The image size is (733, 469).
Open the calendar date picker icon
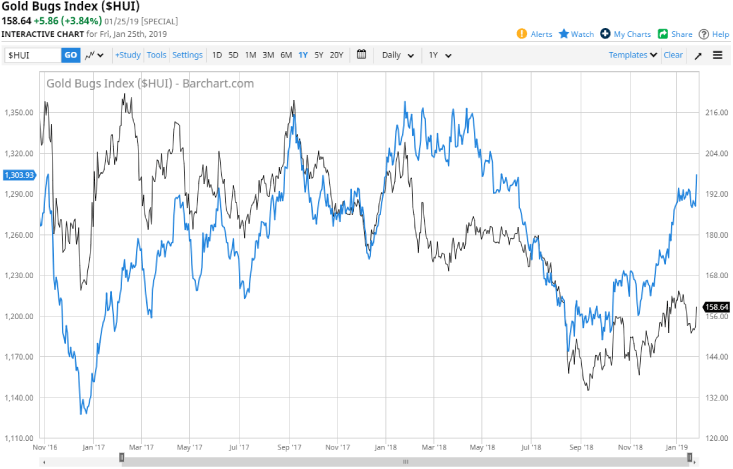click(x=361, y=55)
